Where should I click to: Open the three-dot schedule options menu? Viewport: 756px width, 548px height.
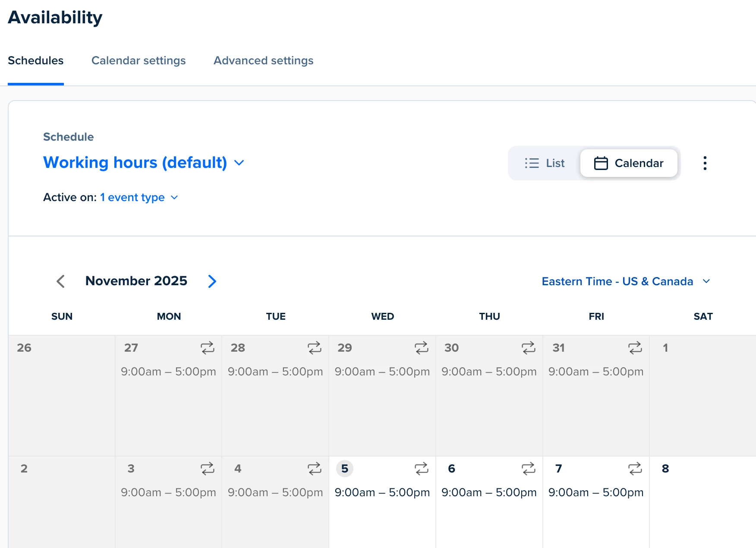(705, 163)
